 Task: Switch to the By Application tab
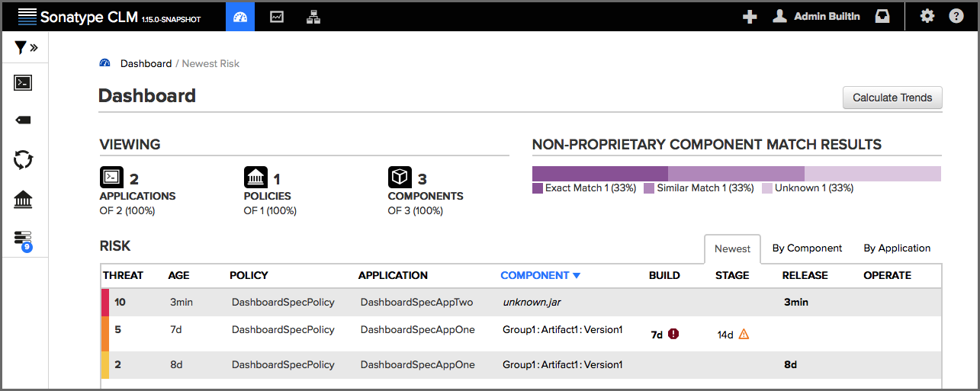(x=897, y=248)
